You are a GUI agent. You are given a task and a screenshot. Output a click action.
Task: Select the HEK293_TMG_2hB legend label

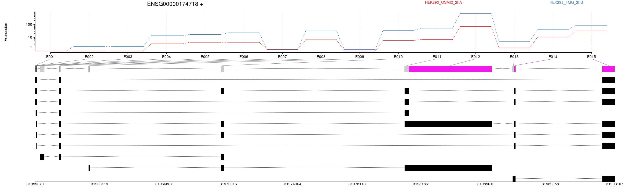[x=566, y=2]
